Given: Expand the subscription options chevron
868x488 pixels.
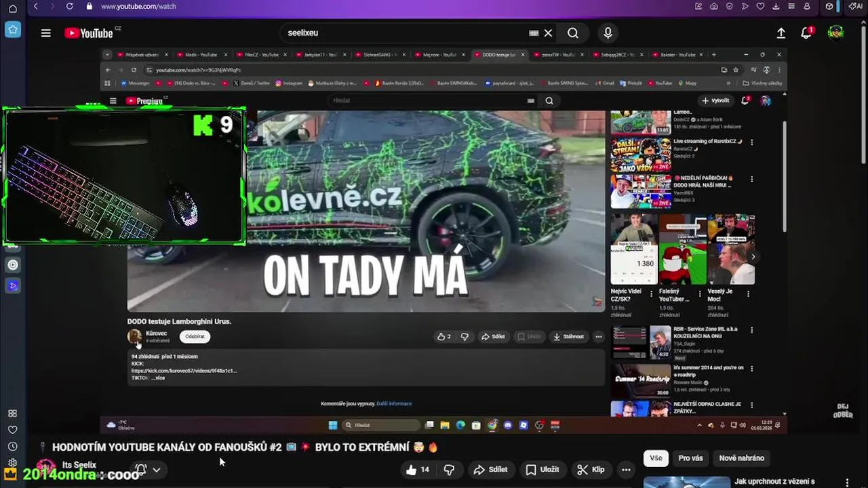Looking at the screenshot, I should [157, 470].
